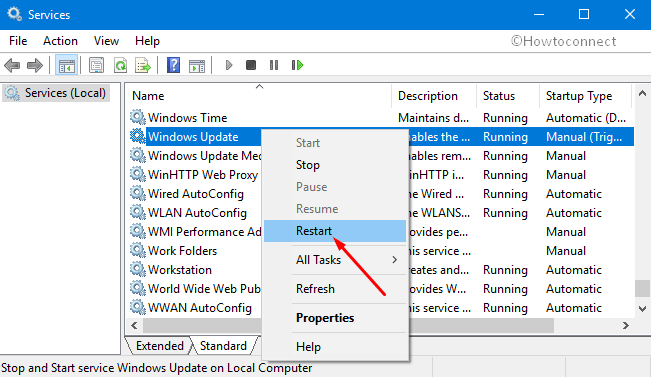Open the Help menu in menu bar
This screenshot has width=651, height=377.
point(147,41)
